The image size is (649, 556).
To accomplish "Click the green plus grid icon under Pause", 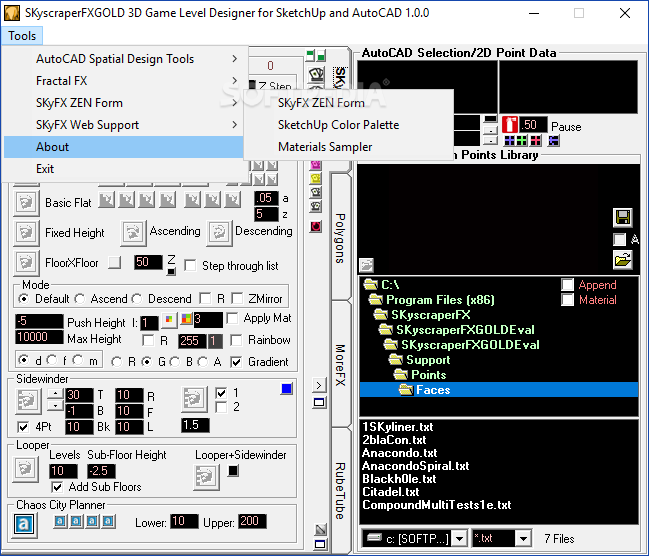I will [522, 141].
